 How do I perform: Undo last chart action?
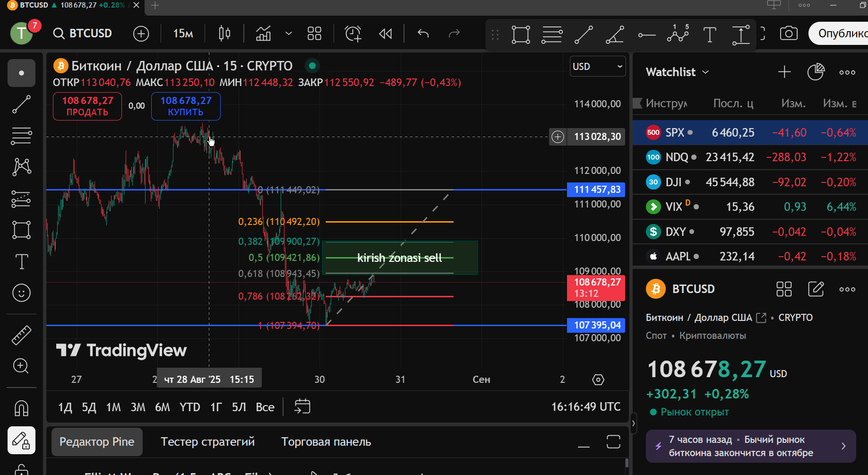423,34
